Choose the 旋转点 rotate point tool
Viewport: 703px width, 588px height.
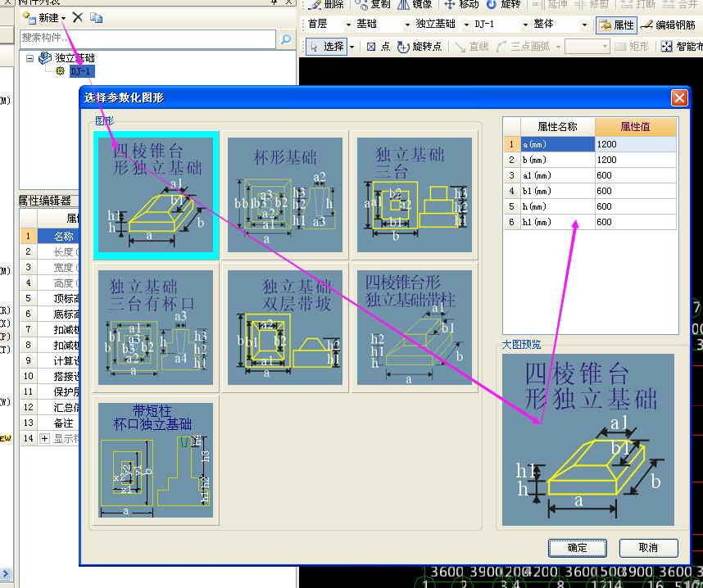pos(420,46)
